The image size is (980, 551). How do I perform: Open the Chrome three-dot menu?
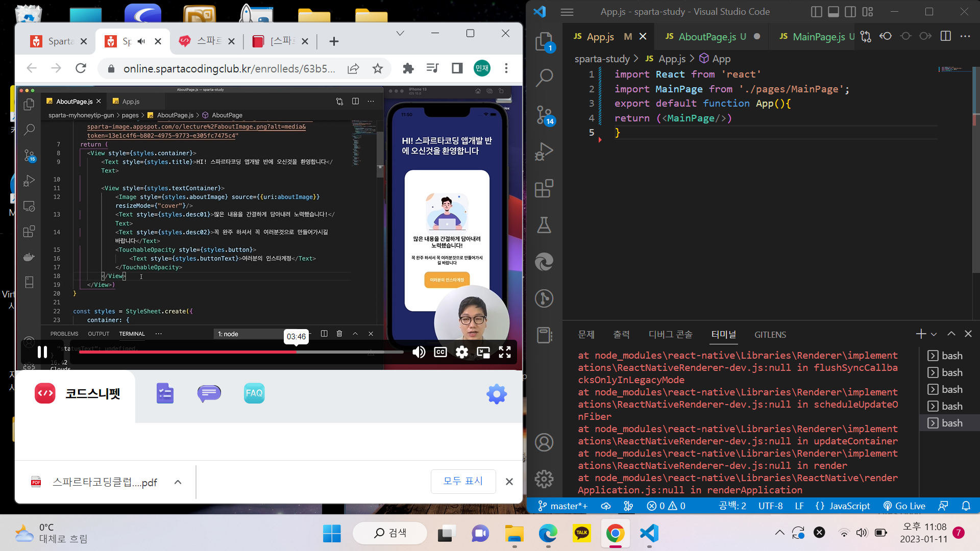point(506,68)
